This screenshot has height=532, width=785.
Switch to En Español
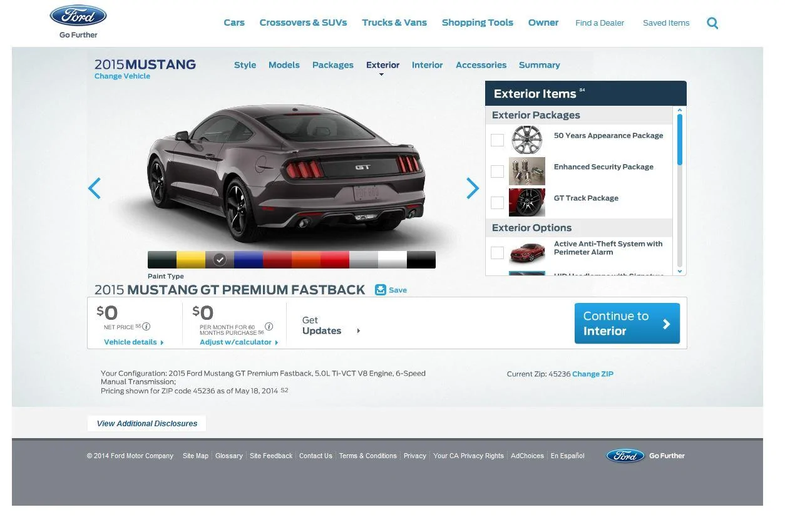(568, 456)
